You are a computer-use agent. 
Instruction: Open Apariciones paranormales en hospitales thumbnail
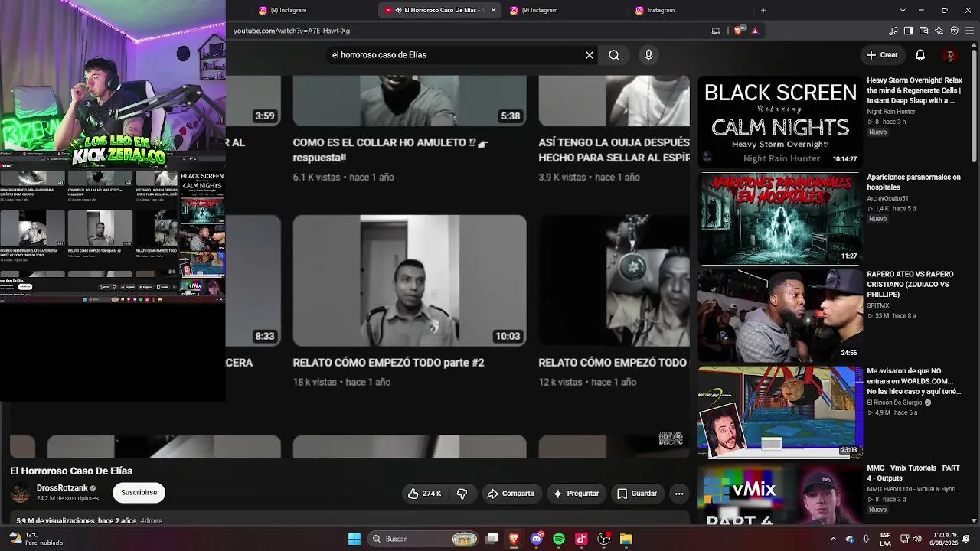[779, 218]
